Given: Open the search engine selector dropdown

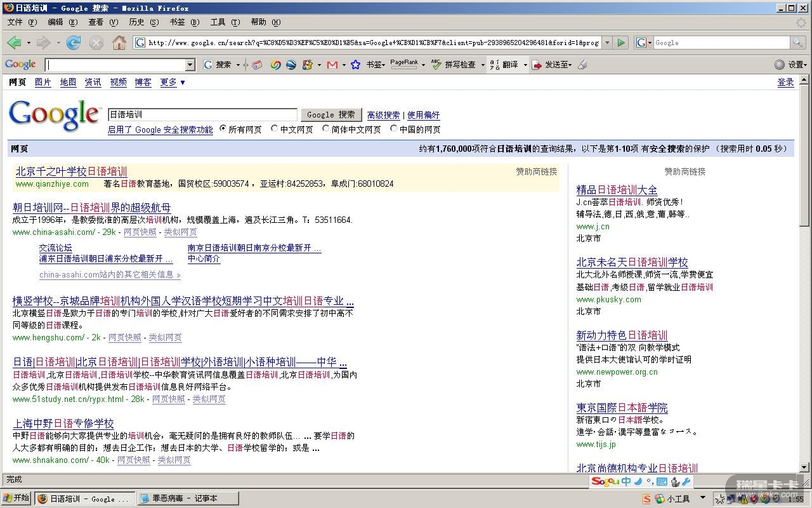Looking at the screenshot, I should tap(644, 43).
